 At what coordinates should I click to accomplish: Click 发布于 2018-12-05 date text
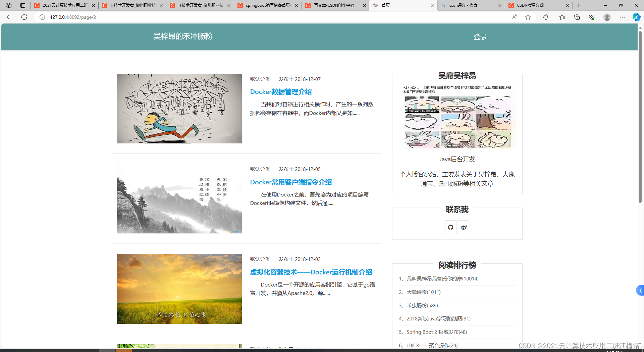(300, 169)
